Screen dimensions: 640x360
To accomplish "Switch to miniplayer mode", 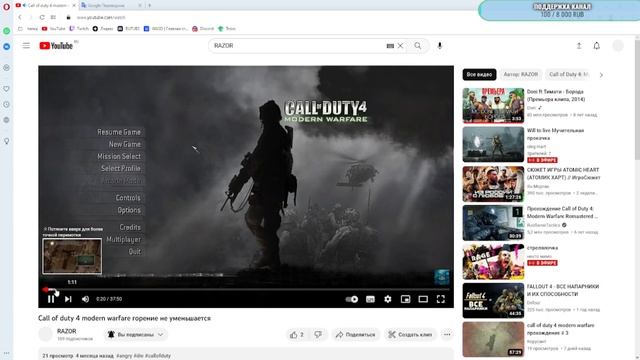I will [x=405, y=299].
